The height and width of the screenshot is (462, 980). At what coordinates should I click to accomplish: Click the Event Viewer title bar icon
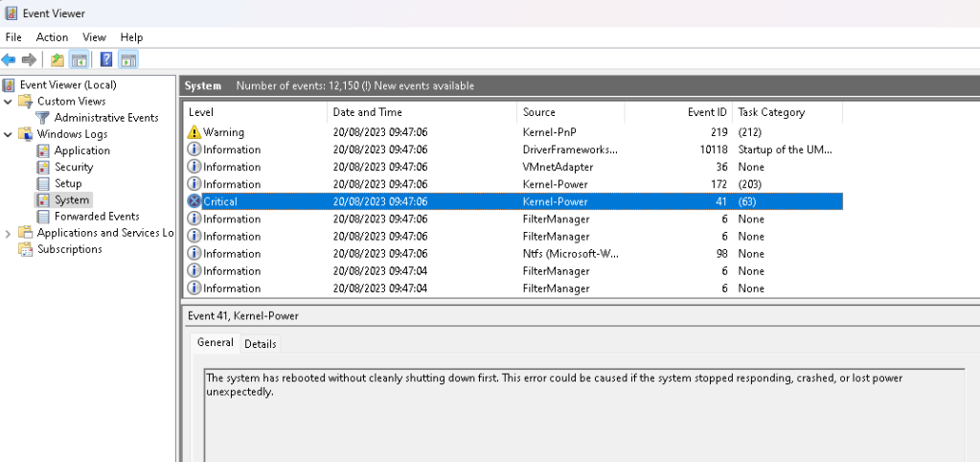tap(11, 13)
